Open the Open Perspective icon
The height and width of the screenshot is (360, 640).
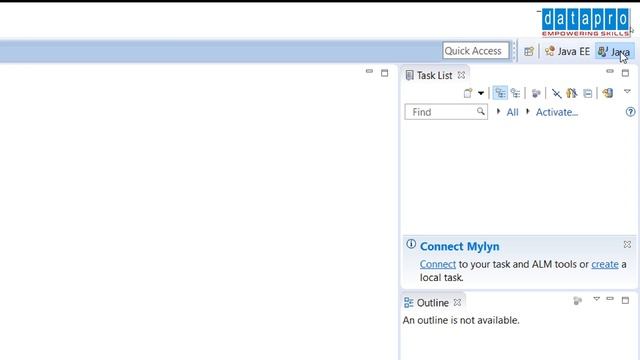click(529, 51)
